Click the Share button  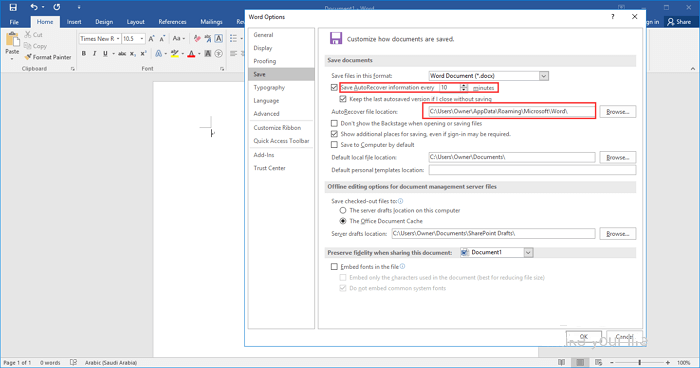tap(679, 22)
